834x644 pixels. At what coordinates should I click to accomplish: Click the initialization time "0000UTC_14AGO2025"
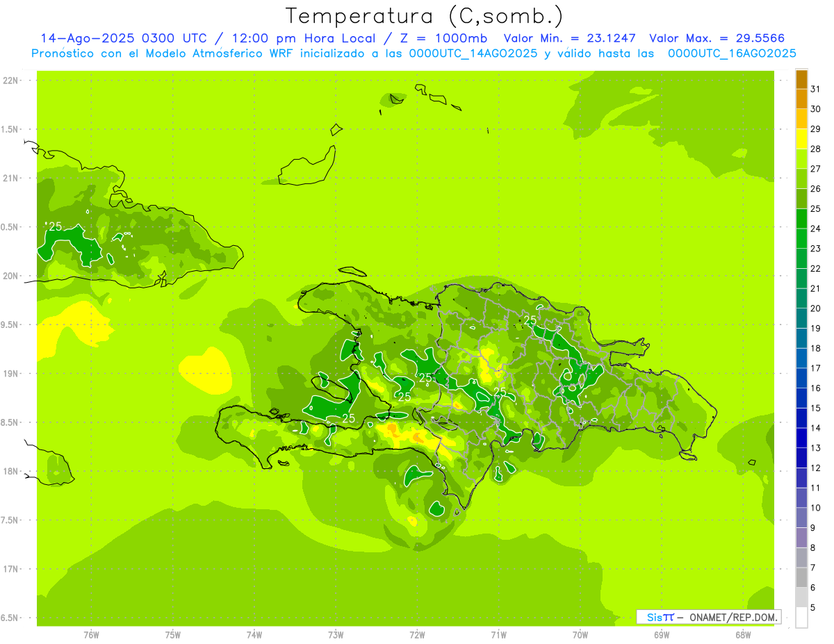click(473, 53)
